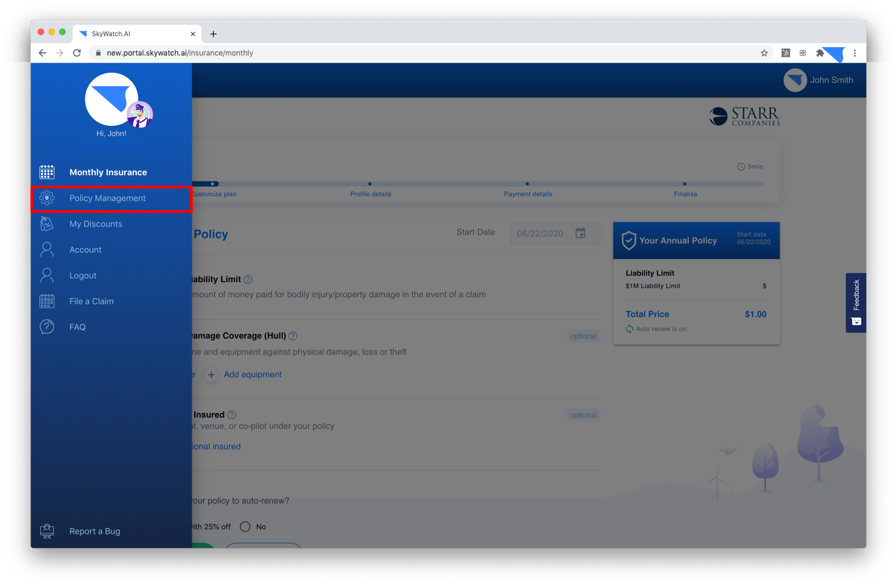Open the browser extensions puzzle icon
Viewport: 896px width, 588px height.
[820, 53]
